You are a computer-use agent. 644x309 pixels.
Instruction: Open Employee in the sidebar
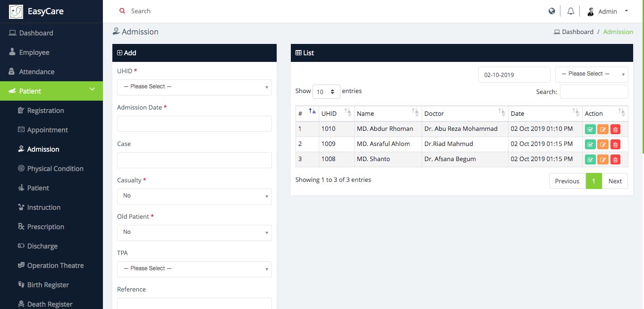(x=51, y=52)
